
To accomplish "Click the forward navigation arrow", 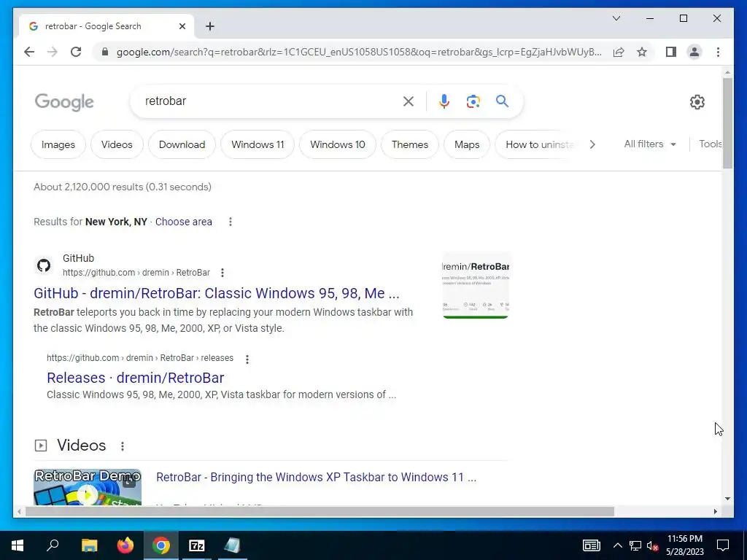I will [53, 52].
